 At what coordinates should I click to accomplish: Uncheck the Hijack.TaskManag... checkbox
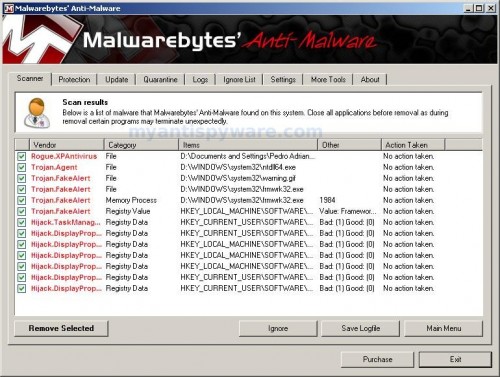click(22, 222)
